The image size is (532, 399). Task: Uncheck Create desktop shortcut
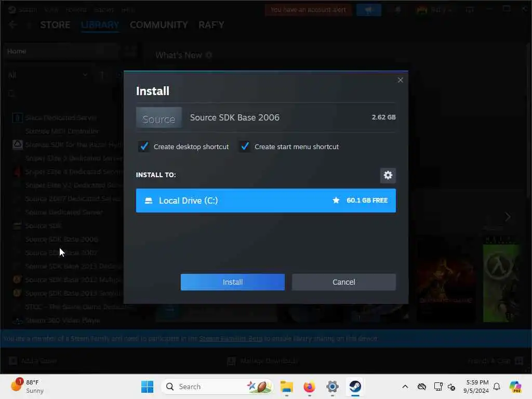pos(144,147)
